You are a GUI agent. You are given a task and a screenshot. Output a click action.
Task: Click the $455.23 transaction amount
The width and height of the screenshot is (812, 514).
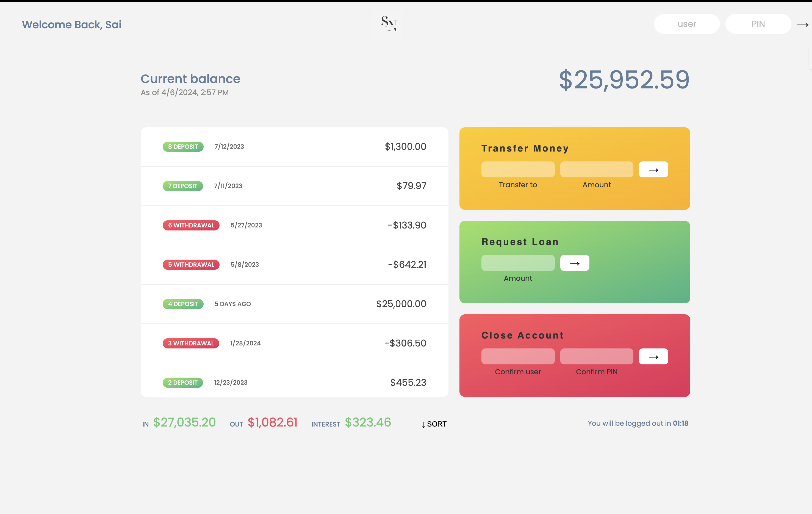[x=408, y=382]
